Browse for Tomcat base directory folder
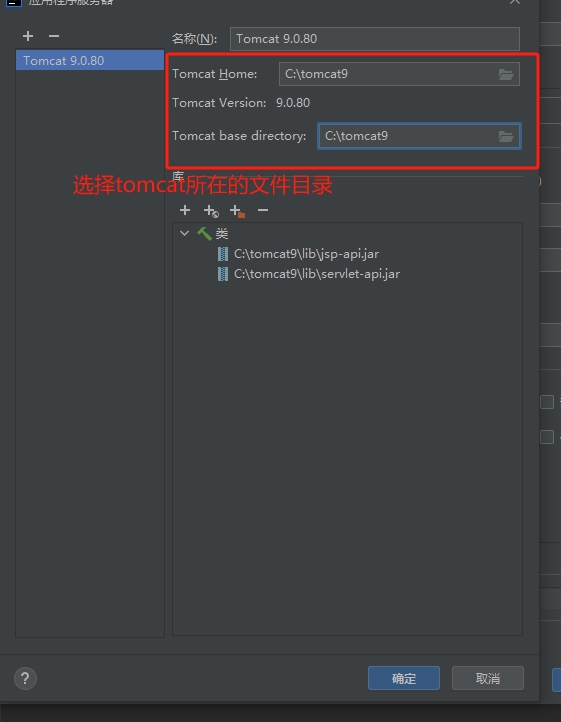Image resolution: width=561 pixels, height=722 pixels. [506, 136]
